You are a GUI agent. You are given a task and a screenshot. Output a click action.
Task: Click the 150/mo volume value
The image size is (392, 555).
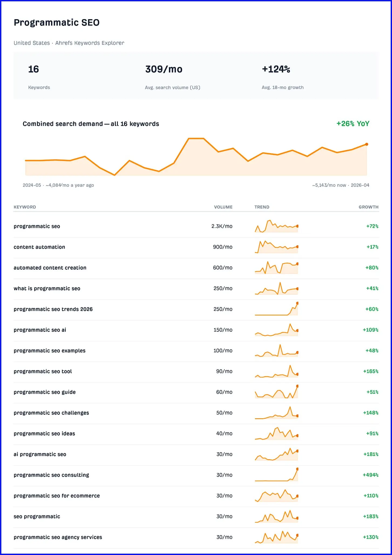click(223, 330)
